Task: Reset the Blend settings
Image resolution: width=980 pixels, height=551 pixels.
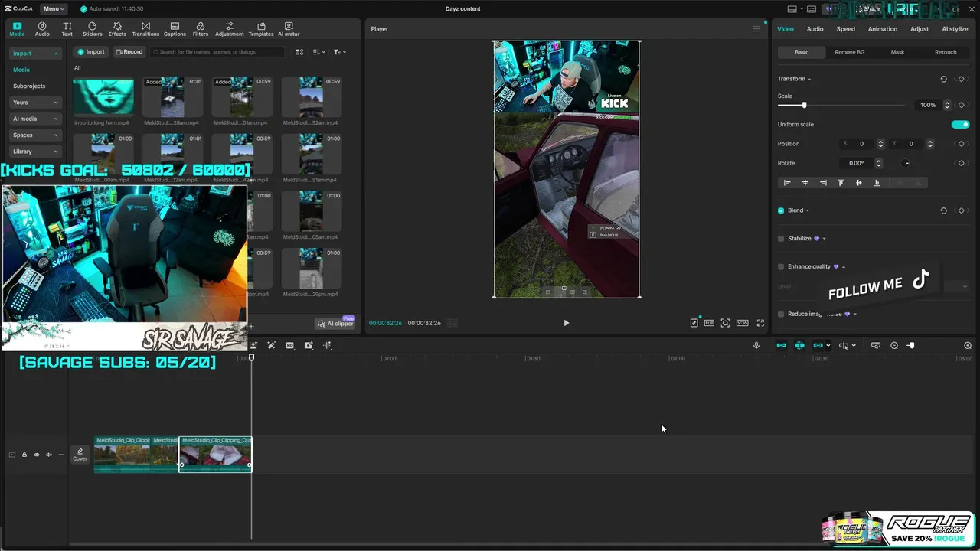Action: click(943, 210)
